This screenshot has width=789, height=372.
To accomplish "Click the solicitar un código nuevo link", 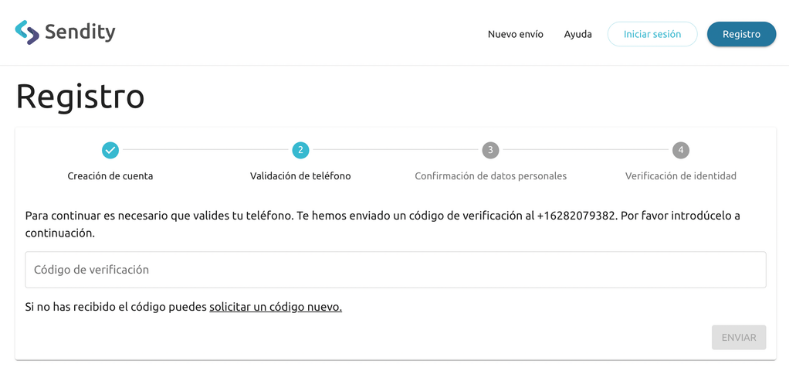I will point(276,307).
